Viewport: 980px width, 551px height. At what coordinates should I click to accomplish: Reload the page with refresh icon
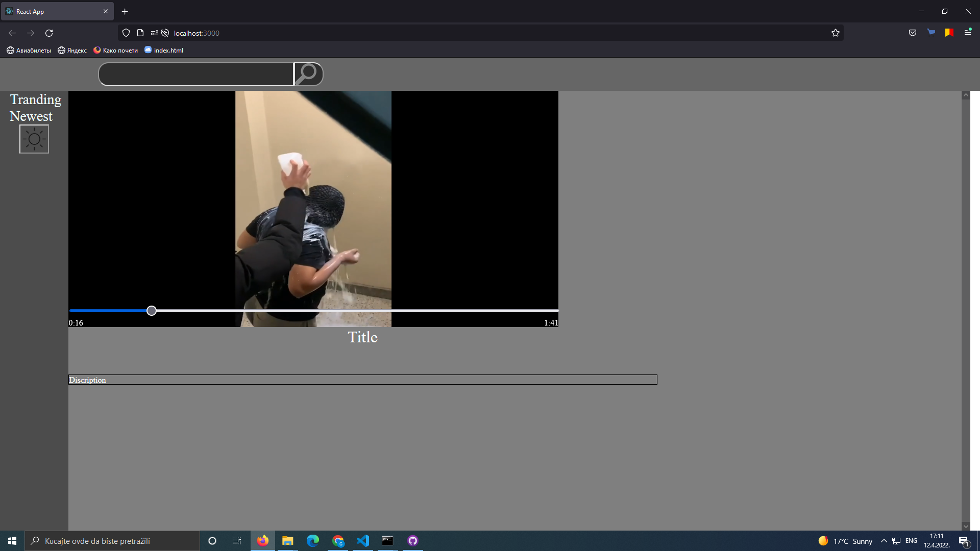[49, 33]
